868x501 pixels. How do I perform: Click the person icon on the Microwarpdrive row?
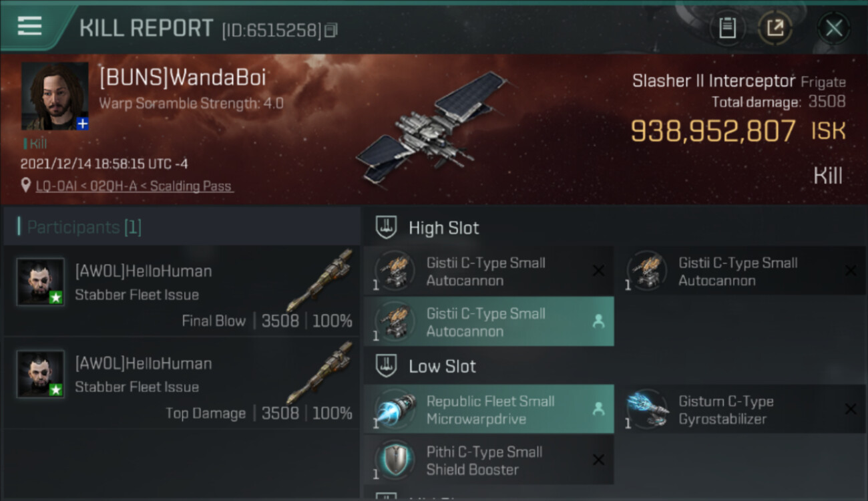tap(598, 409)
